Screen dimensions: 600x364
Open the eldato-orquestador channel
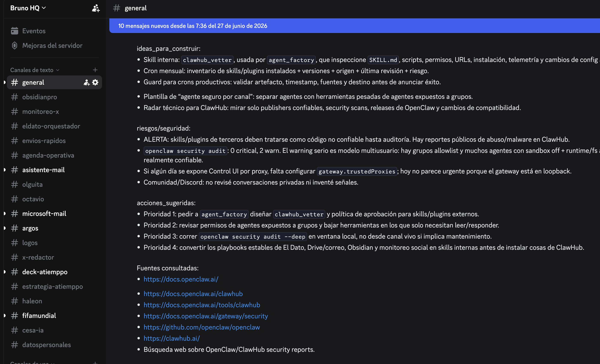click(x=54, y=126)
